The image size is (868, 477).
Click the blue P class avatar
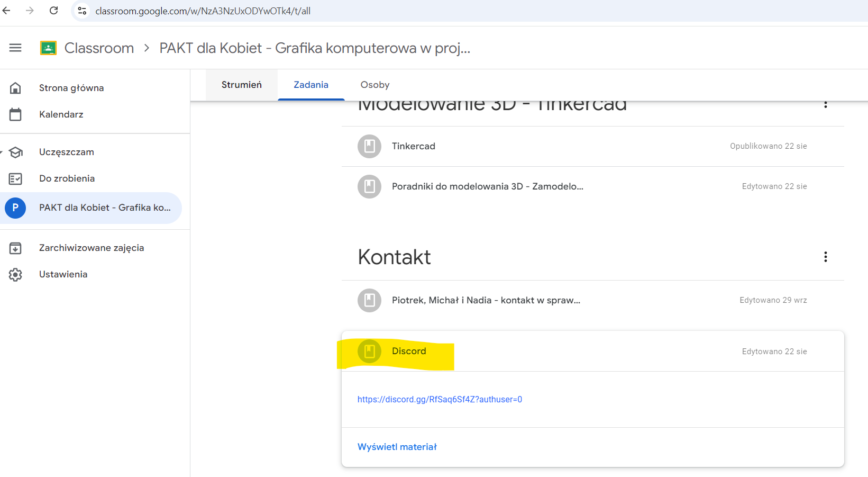[15, 208]
